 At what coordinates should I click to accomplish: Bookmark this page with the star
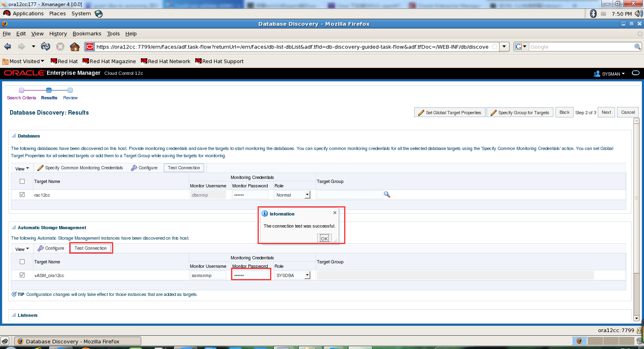point(495,47)
